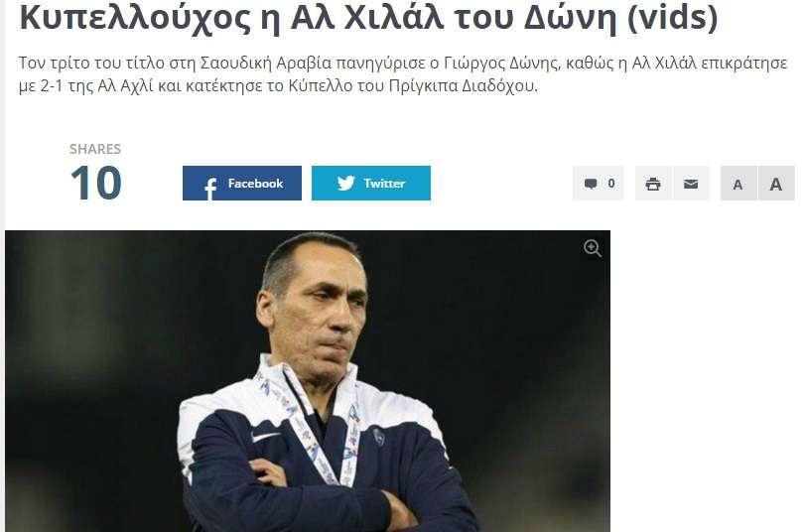Share the article on Facebook

point(241,183)
